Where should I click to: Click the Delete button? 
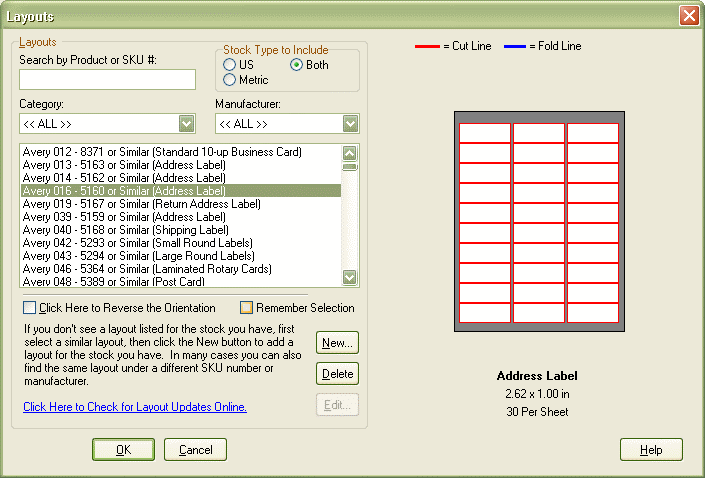coord(337,374)
